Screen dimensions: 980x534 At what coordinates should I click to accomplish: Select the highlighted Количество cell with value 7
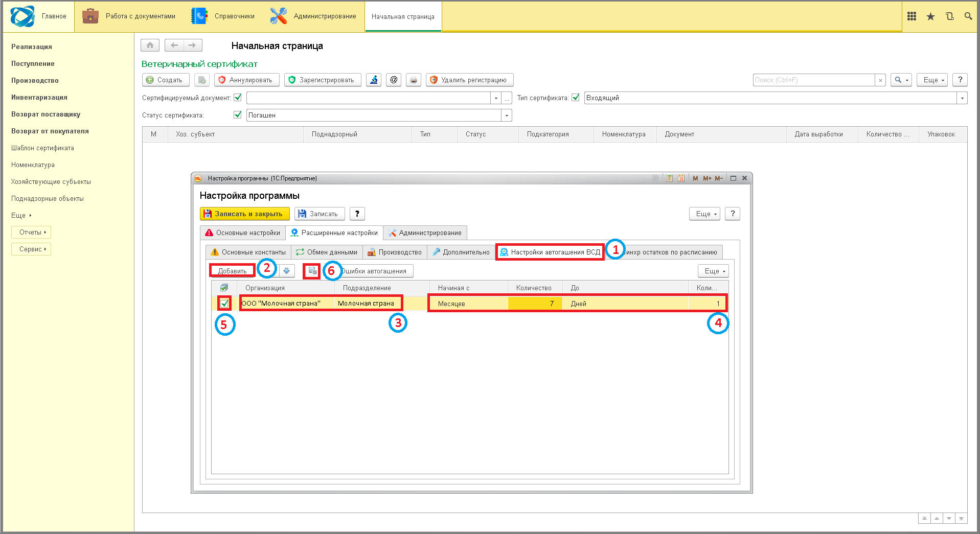[535, 304]
